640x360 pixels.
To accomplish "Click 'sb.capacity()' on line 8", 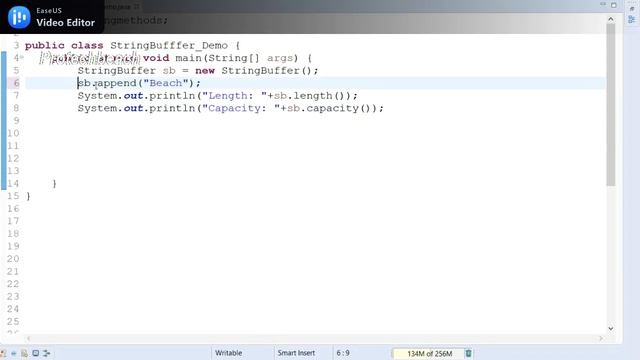I will 329,108.
